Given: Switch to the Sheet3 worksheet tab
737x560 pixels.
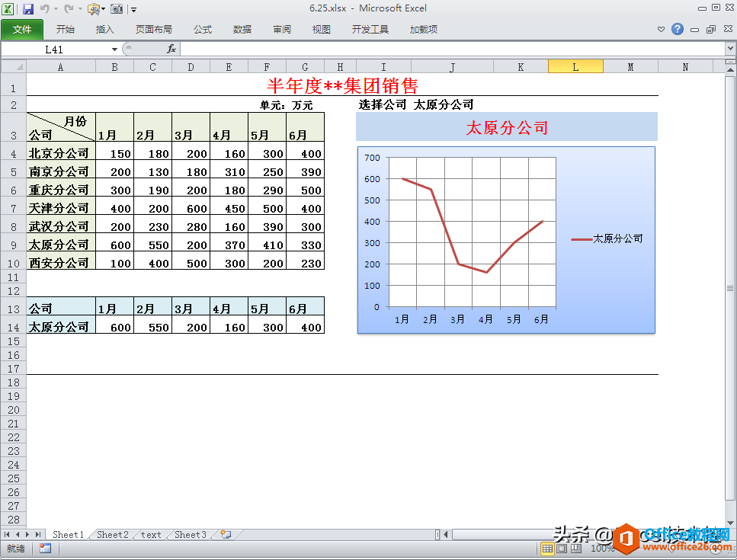Looking at the screenshot, I should tap(191, 534).
